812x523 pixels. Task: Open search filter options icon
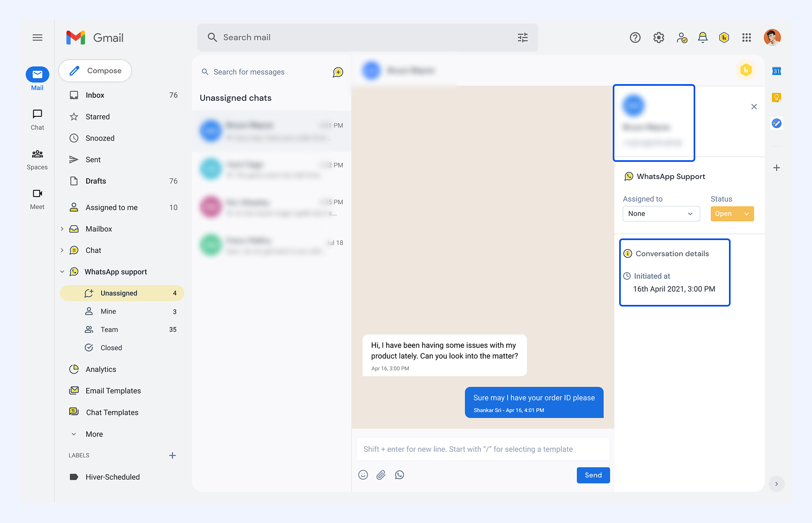point(523,38)
